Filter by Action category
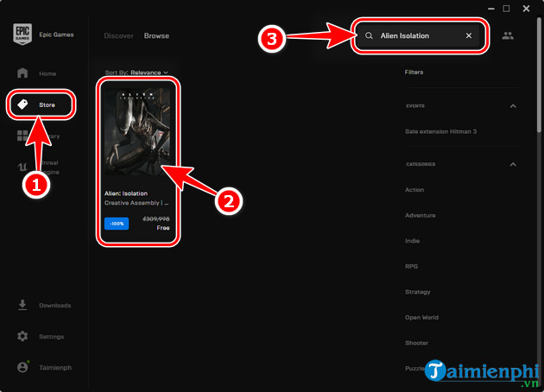 [414, 190]
